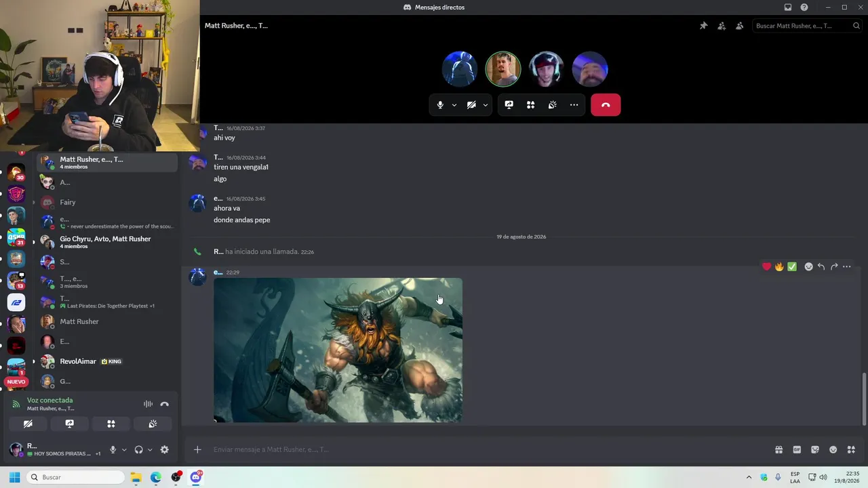Open output device options in user panel

[x=150, y=449]
